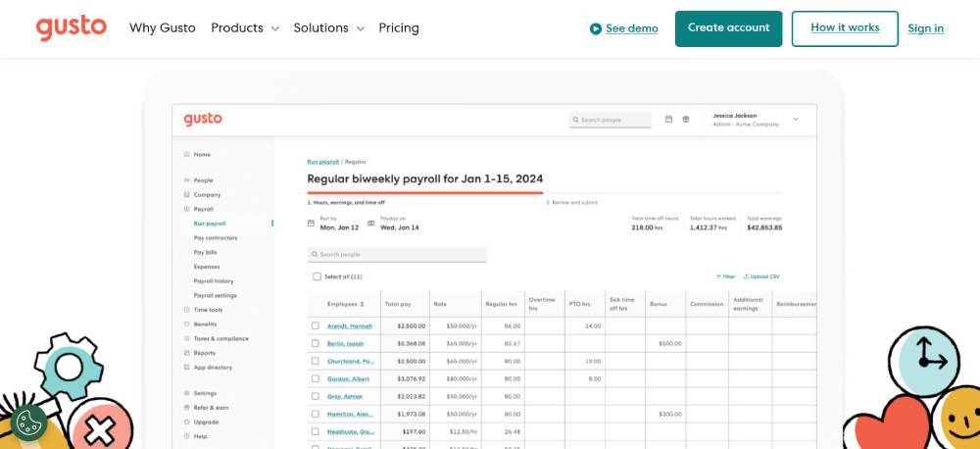Expand the Solutions dropdown menu

pos(328,28)
